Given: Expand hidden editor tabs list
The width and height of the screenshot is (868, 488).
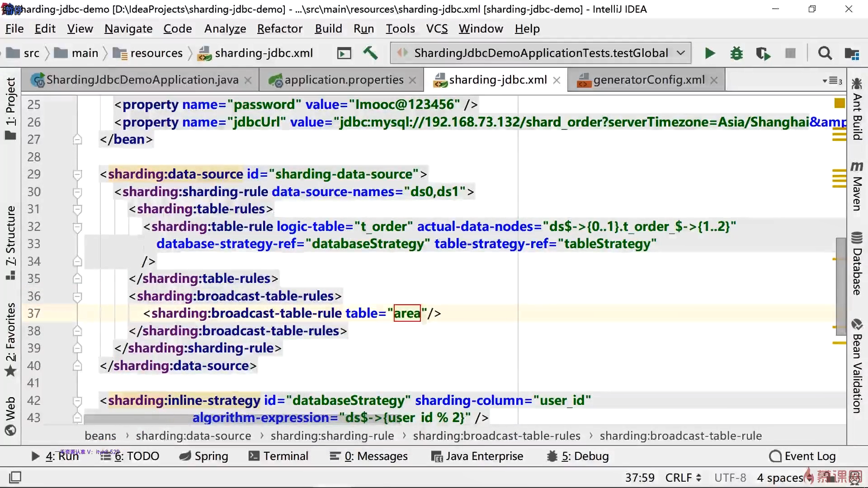Looking at the screenshot, I should 832,81.
